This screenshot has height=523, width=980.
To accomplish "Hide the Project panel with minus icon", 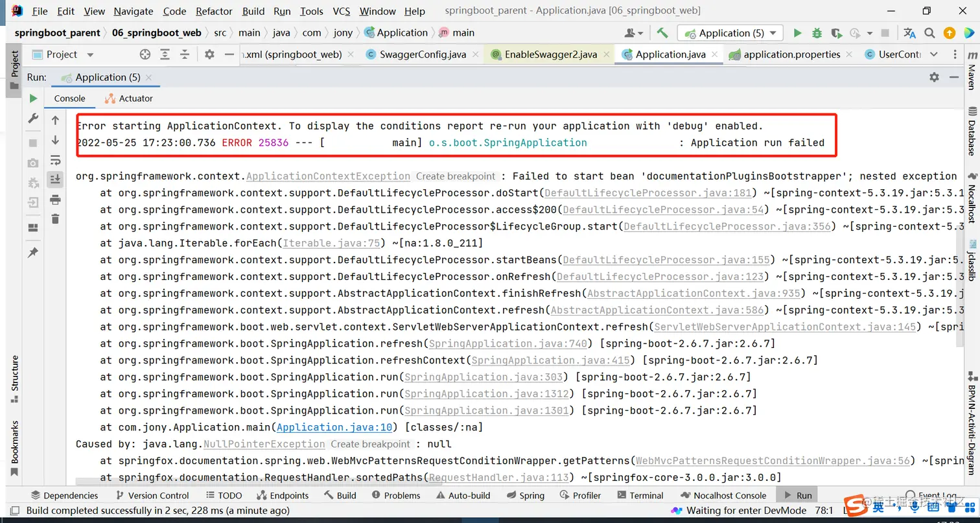I will coord(229,54).
